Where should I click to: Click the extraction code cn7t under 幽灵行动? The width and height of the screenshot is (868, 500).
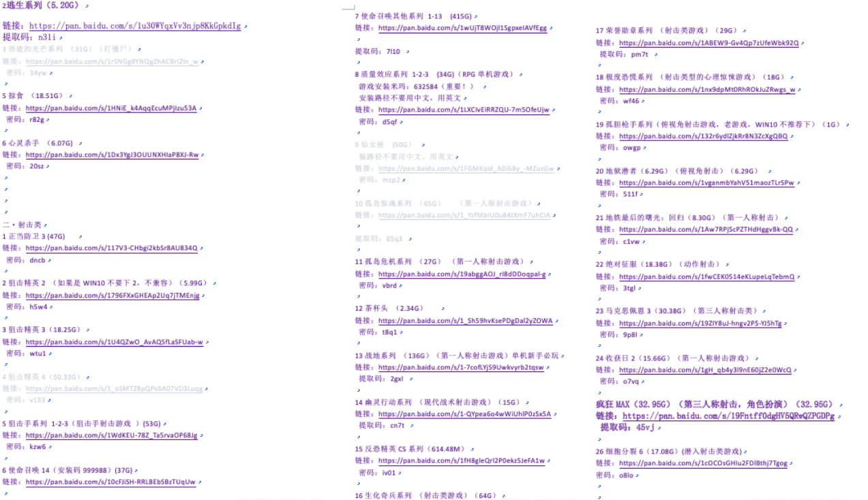(x=398, y=425)
